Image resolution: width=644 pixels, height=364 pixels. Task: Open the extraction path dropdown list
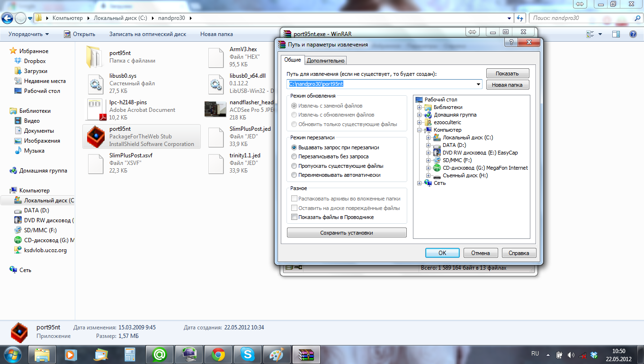pyautogui.click(x=478, y=84)
